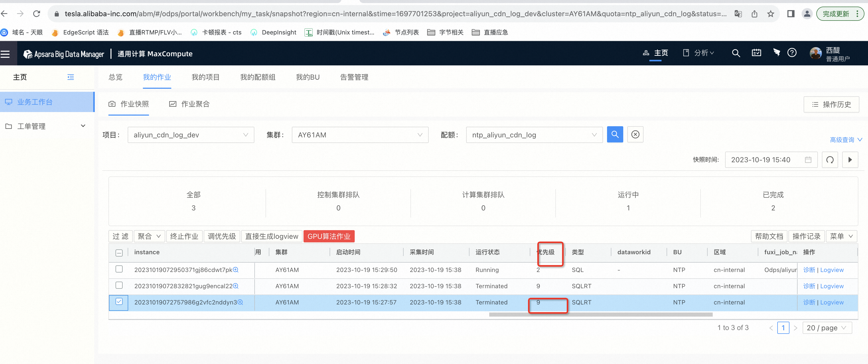This screenshot has height=364, width=868.
Task: Click the table horizontal scrollbar
Action: pos(600,315)
